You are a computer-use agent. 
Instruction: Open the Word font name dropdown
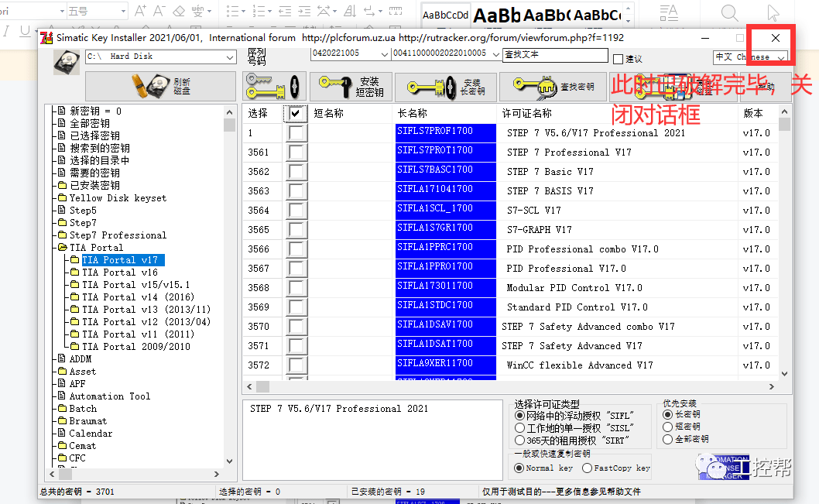pyautogui.click(x=62, y=11)
